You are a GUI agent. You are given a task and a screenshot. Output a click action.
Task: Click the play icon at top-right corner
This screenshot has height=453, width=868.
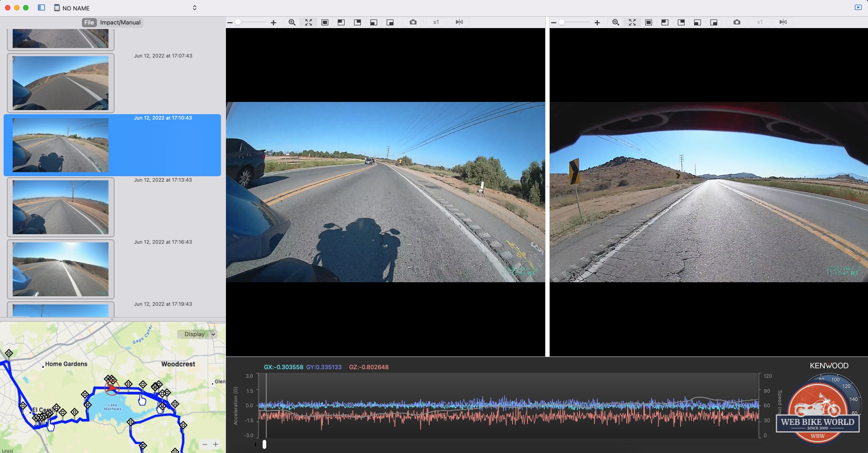pos(858,7)
